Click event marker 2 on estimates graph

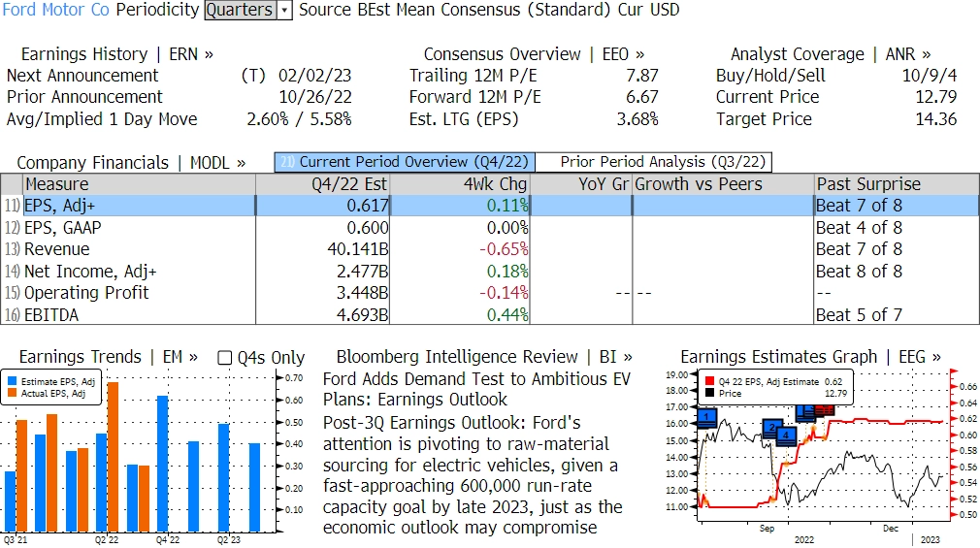[x=772, y=428]
